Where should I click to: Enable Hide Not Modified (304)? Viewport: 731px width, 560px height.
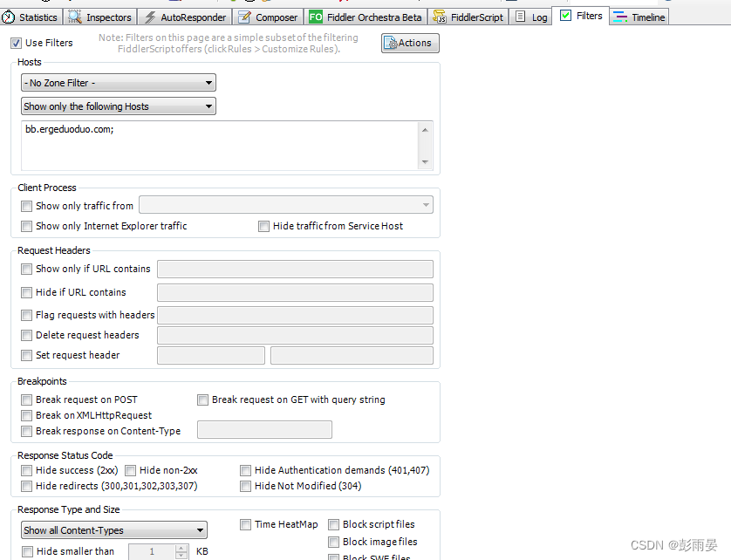246,487
